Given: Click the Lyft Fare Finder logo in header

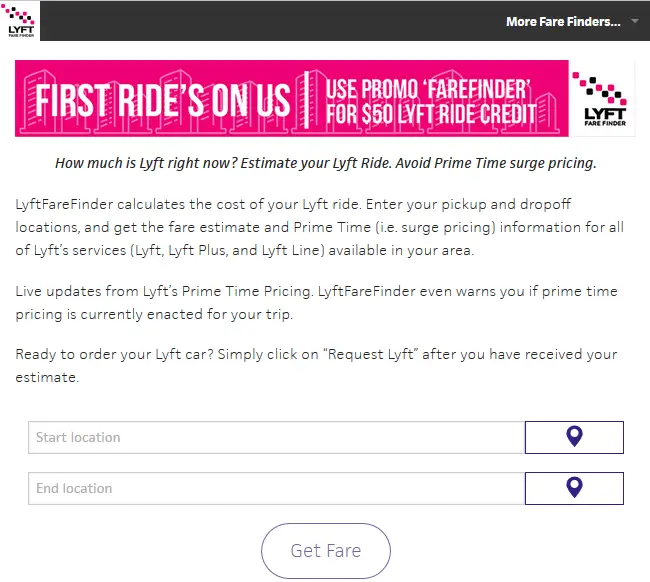Looking at the screenshot, I should click(x=19, y=21).
